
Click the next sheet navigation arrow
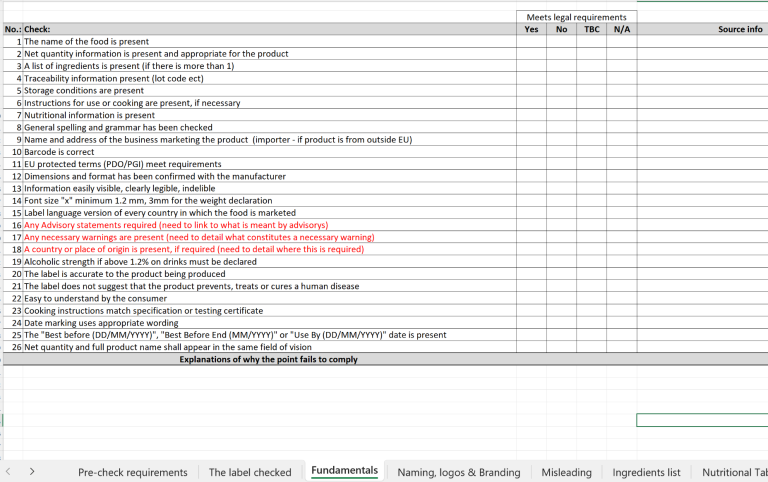click(32, 470)
